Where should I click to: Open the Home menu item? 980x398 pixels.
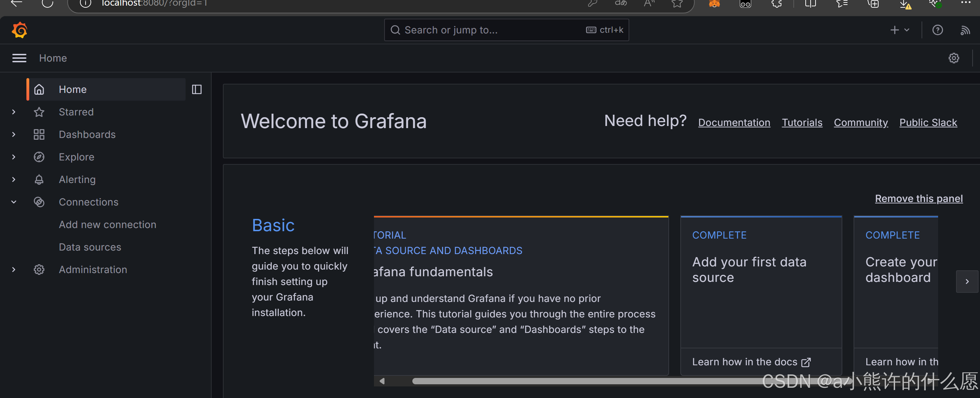pyautogui.click(x=106, y=89)
